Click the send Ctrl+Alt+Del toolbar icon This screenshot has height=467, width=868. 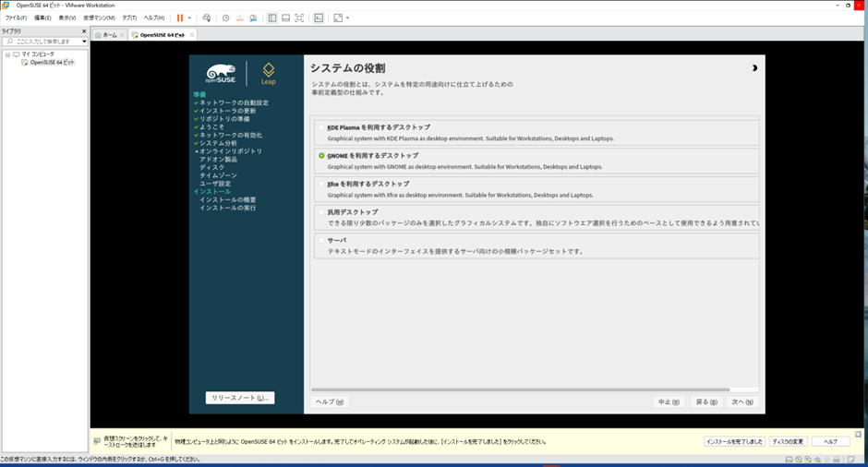[206, 18]
